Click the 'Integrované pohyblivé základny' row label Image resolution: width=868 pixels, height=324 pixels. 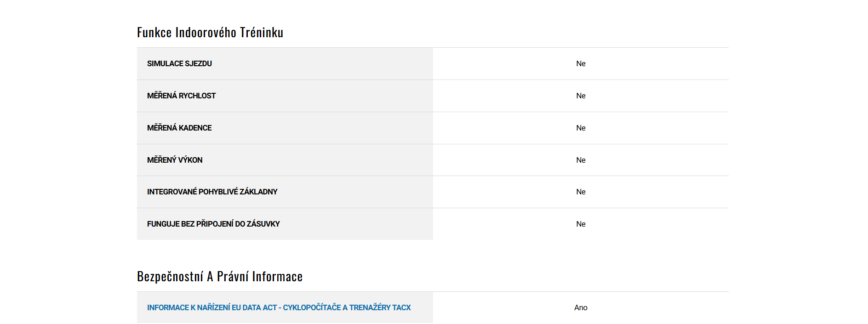212,192
